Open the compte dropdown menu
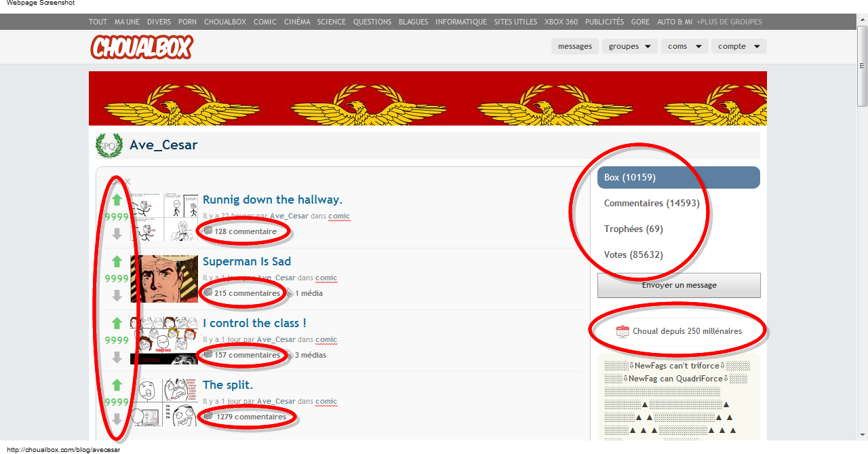This screenshot has height=454, width=868. [x=738, y=46]
